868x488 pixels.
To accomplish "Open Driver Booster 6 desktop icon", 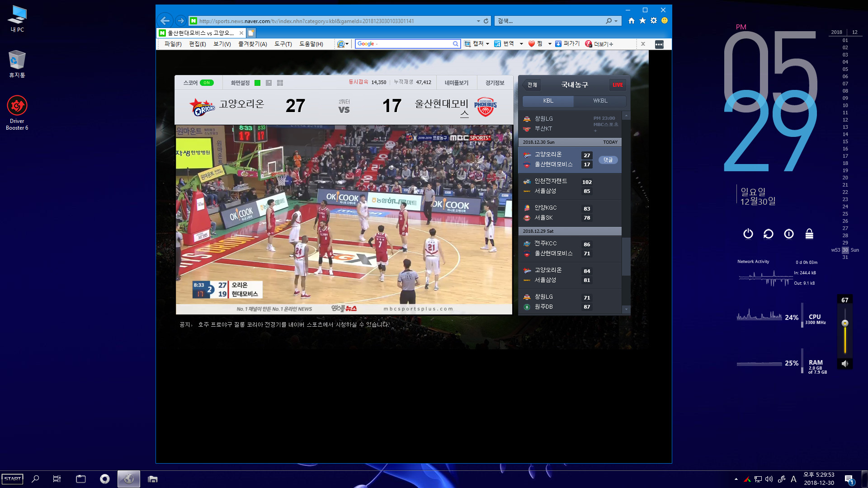I will [x=17, y=113].
